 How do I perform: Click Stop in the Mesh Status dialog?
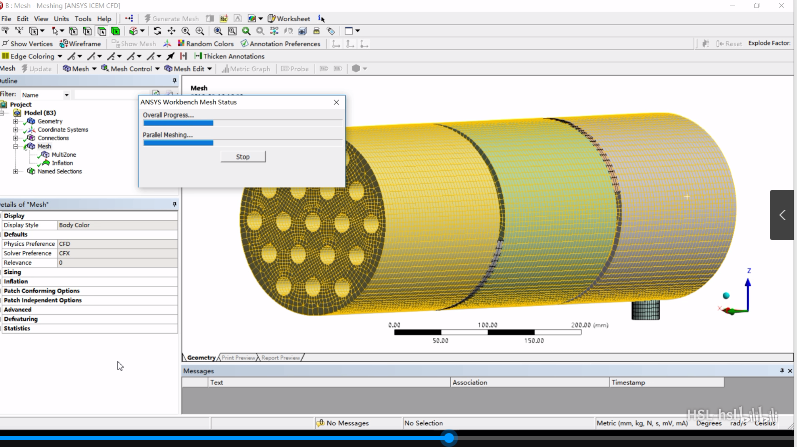pos(243,157)
